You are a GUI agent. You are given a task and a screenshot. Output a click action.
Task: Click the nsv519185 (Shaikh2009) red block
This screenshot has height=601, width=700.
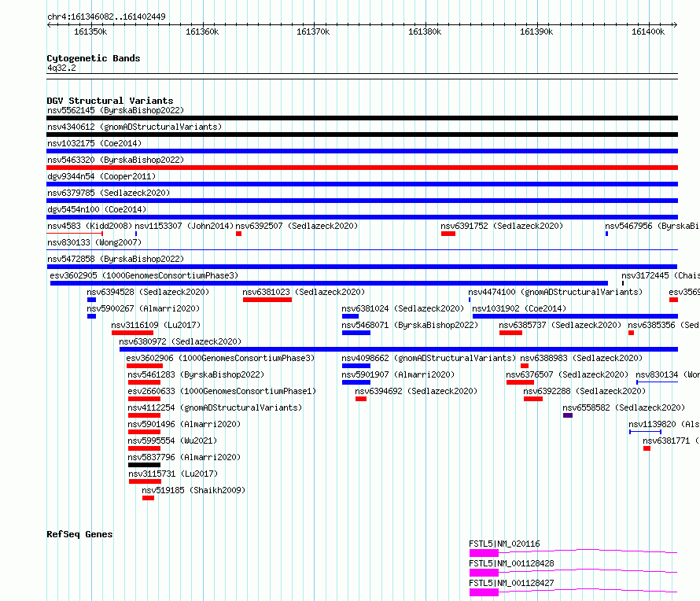click(148, 498)
